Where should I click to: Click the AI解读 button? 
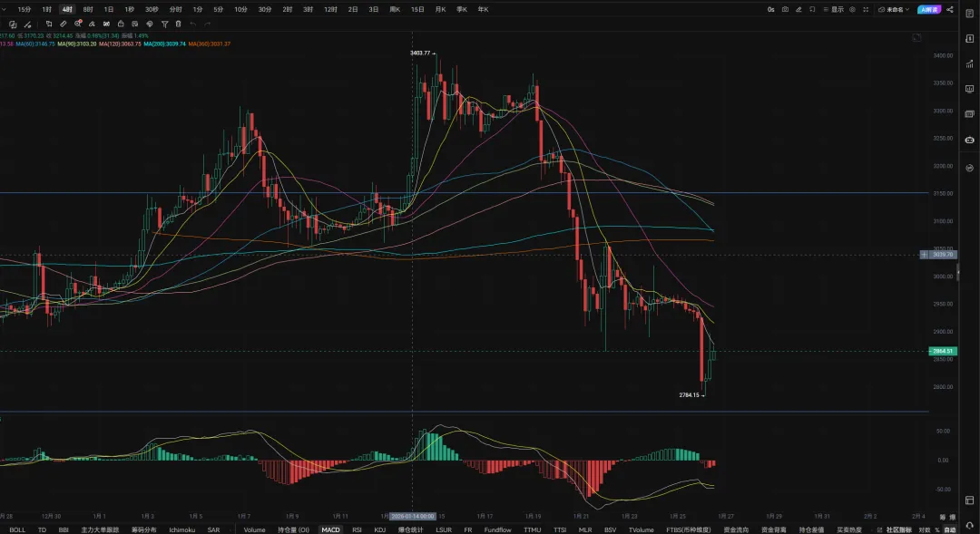click(930, 9)
